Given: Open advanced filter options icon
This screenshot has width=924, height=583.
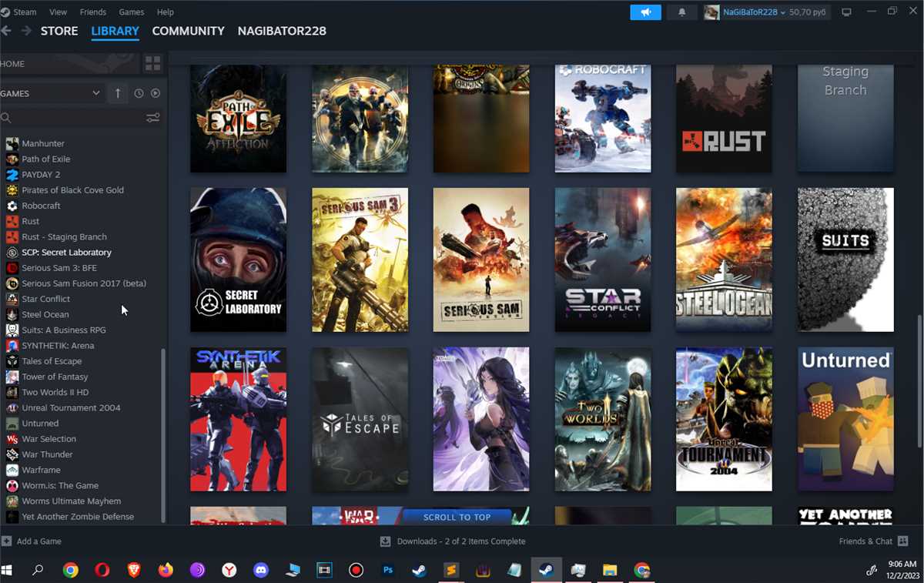Looking at the screenshot, I should [x=153, y=118].
